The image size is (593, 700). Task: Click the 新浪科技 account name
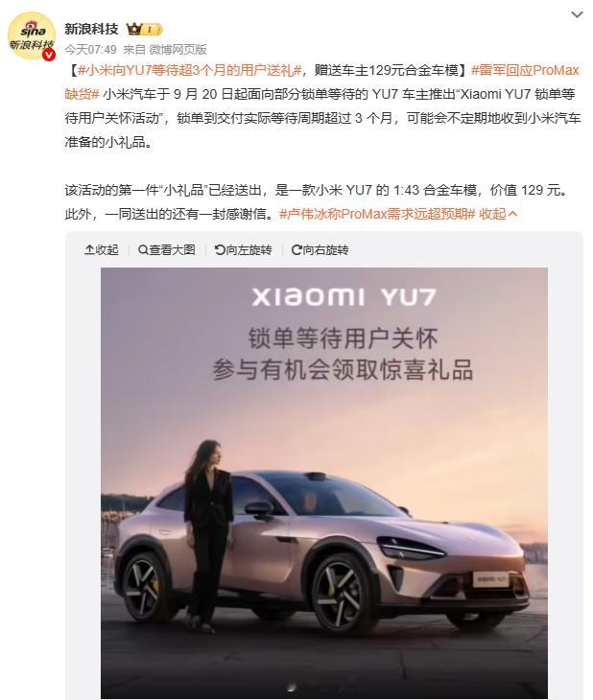pyautogui.click(x=91, y=29)
